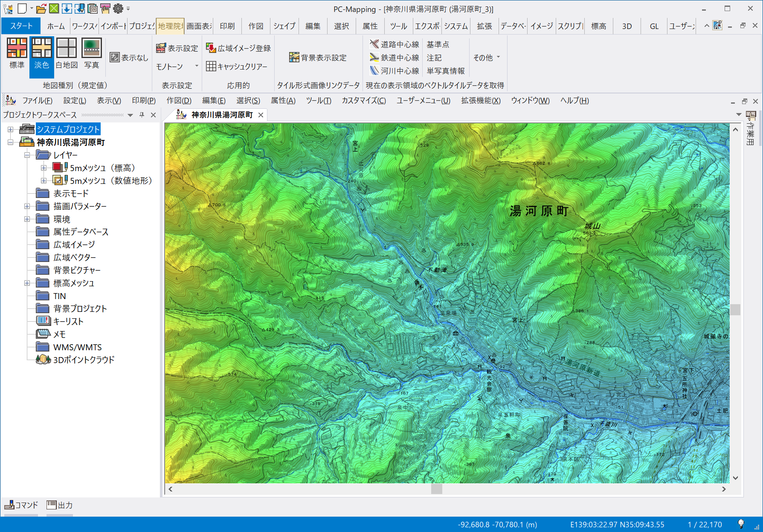Screen dimensions: 763x532
Task: Expand the 環境 folder
Action: pos(27,219)
